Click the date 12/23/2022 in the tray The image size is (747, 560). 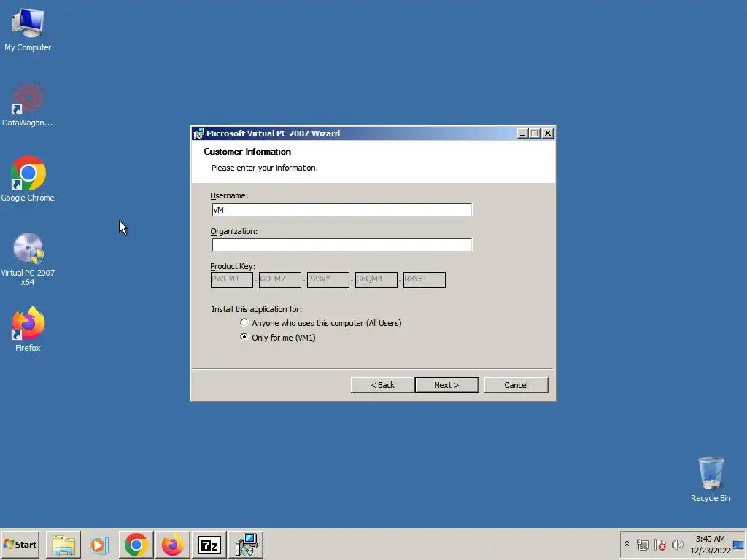(711, 551)
